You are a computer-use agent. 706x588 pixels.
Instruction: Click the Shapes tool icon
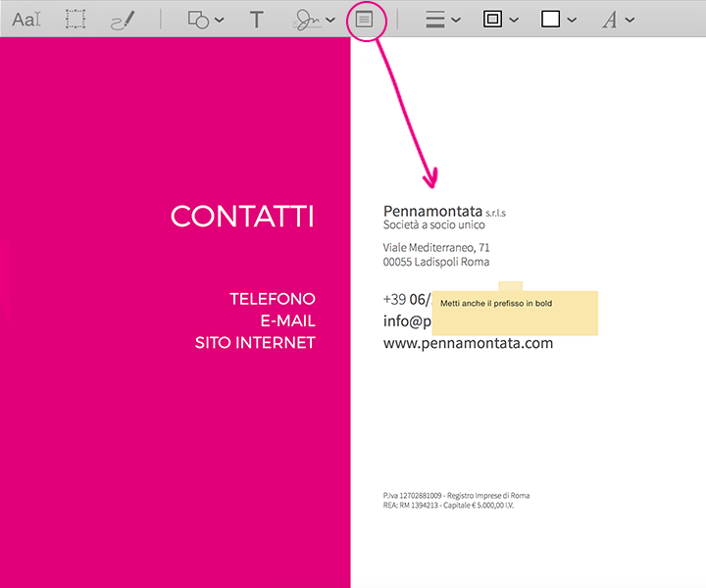[198, 20]
